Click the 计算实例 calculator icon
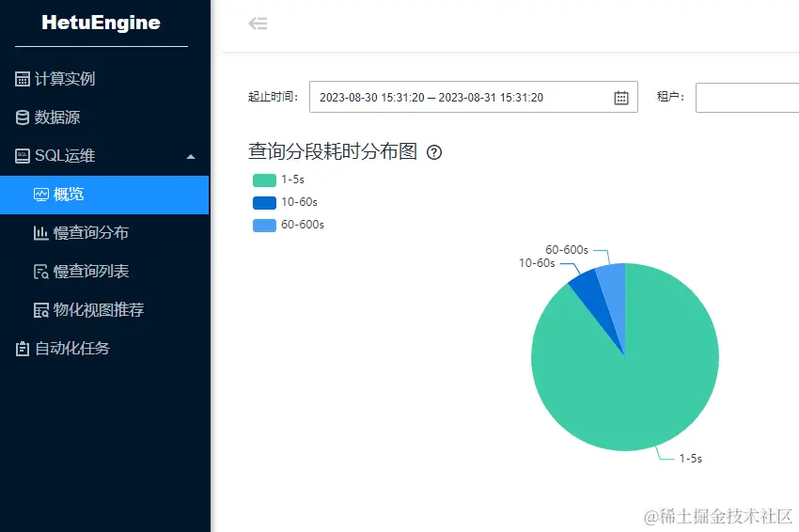This screenshot has width=799, height=532. tap(23, 79)
